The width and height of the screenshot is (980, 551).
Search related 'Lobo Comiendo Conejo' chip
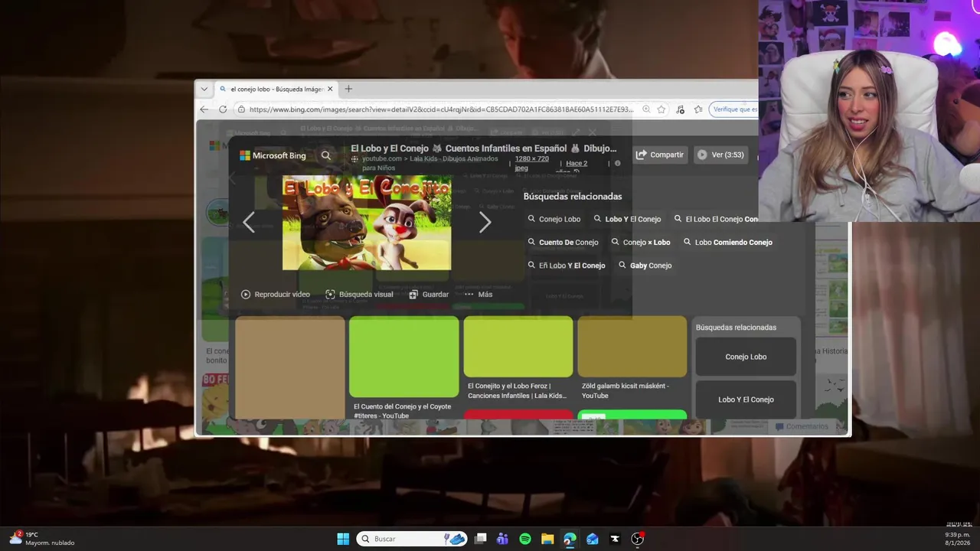727,243
